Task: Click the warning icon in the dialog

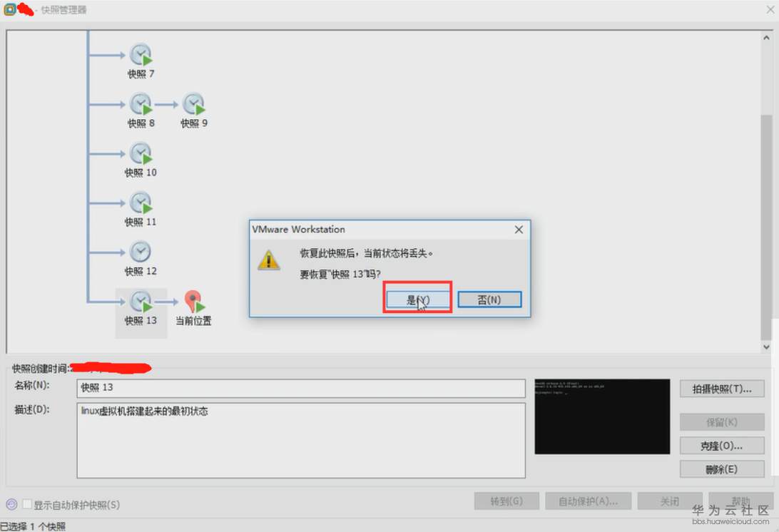Action: coord(268,260)
